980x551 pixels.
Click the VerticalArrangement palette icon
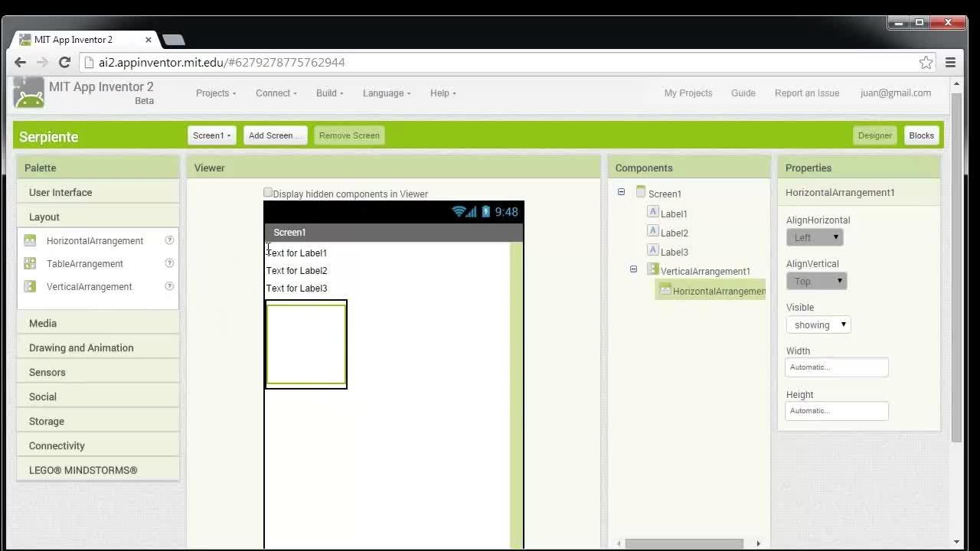coord(30,286)
